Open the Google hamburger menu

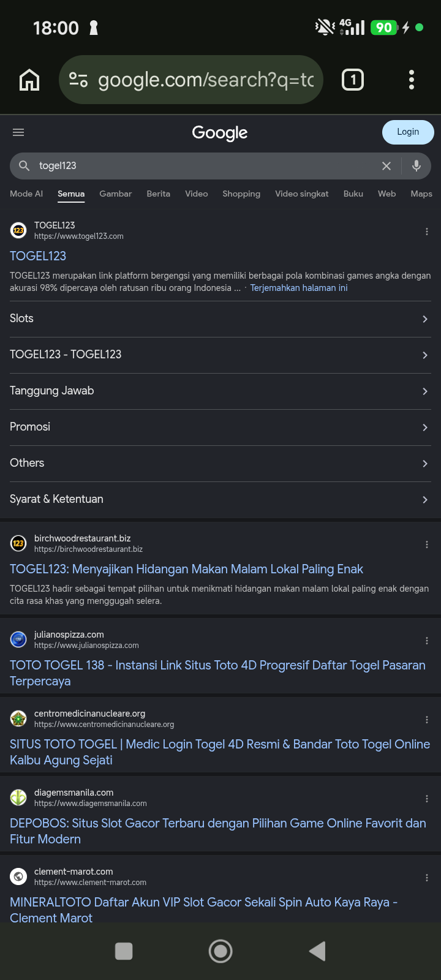(x=18, y=132)
